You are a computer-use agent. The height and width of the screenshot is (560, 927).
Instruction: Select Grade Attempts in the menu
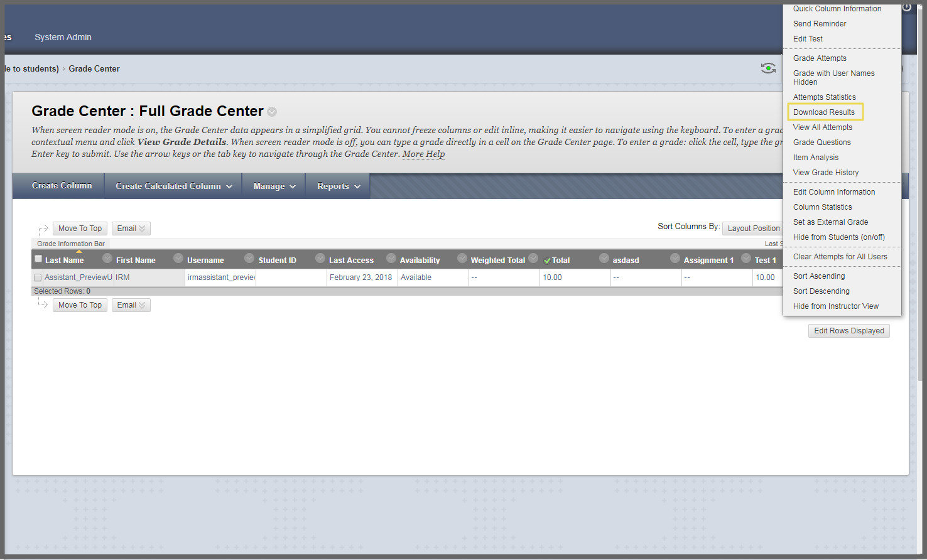click(820, 58)
